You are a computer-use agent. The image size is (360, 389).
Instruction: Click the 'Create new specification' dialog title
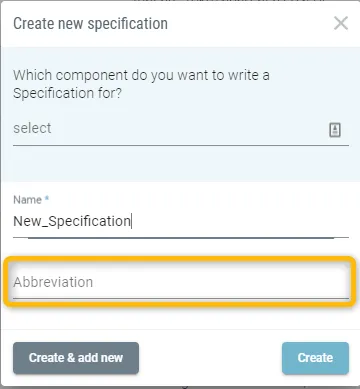tap(91, 24)
